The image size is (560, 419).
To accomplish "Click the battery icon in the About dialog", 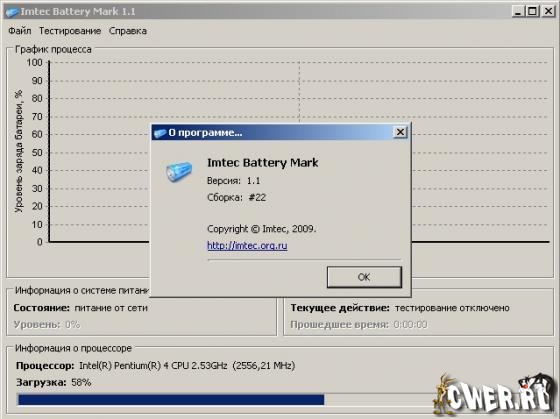I will (179, 171).
